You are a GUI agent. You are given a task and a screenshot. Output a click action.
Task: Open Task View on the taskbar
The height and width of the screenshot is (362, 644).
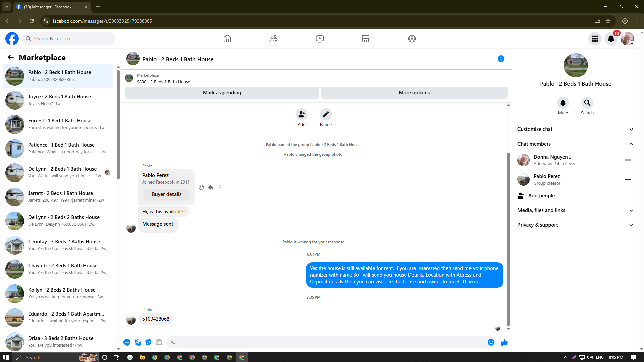[116, 357]
